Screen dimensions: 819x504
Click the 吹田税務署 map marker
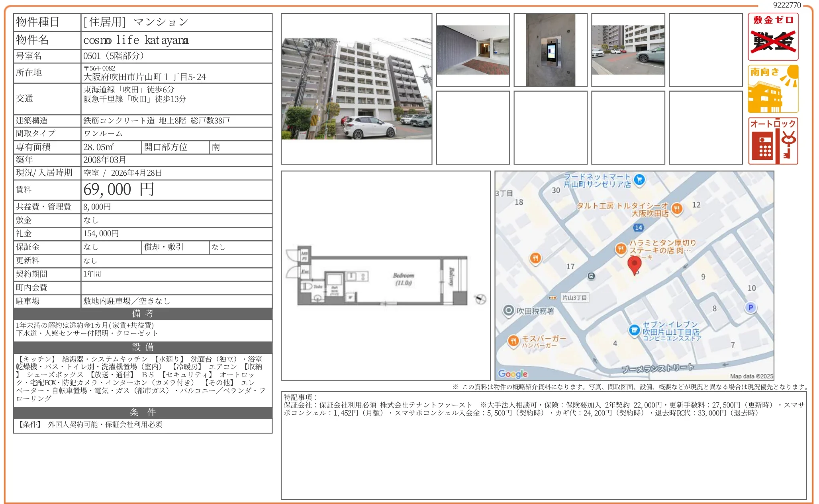508,311
